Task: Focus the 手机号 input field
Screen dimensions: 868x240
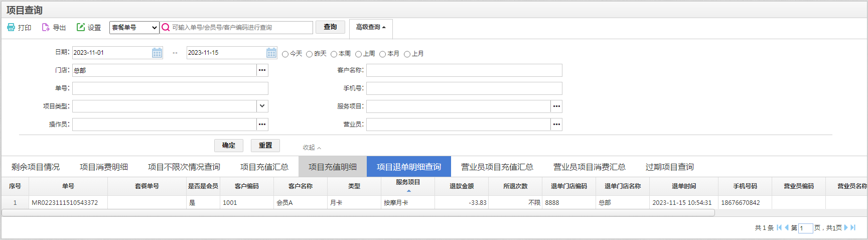Action: pos(464,88)
